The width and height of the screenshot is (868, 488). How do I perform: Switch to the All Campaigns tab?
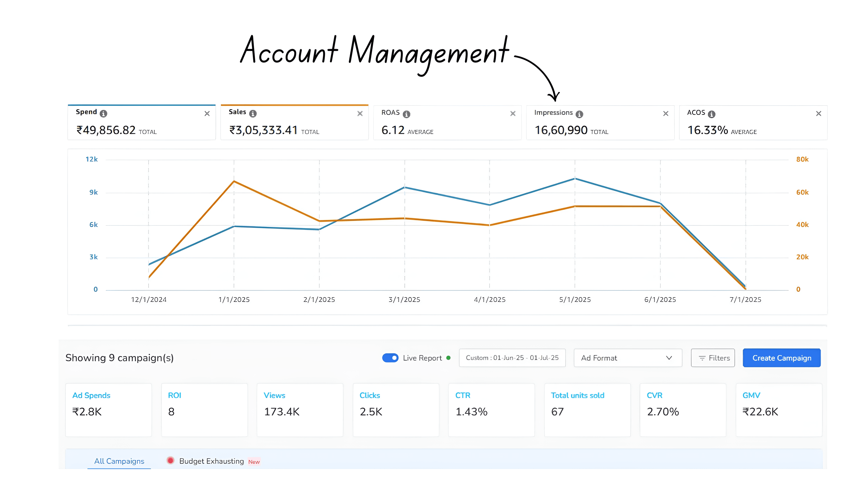pos(119,461)
